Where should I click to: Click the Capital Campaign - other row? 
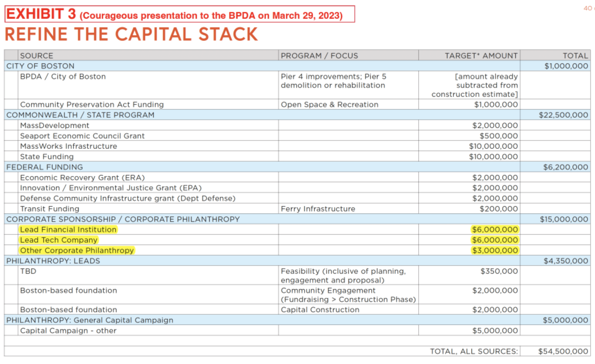(x=68, y=331)
